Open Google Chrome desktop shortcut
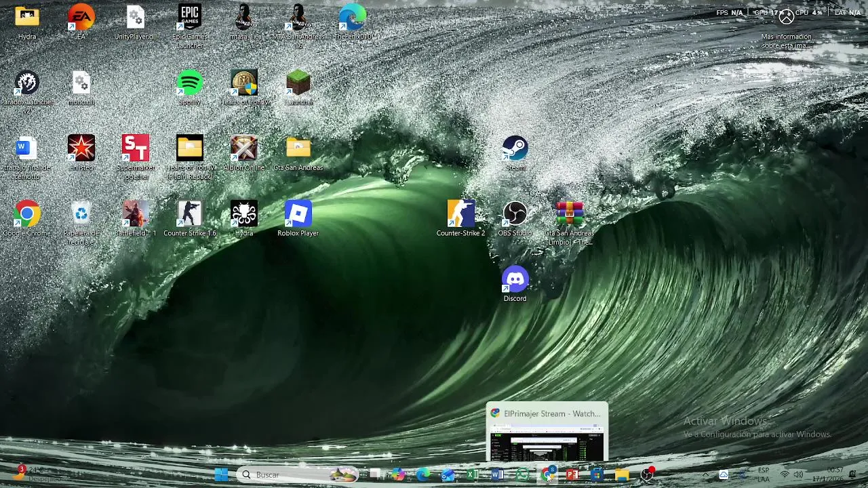 point(27,219)
